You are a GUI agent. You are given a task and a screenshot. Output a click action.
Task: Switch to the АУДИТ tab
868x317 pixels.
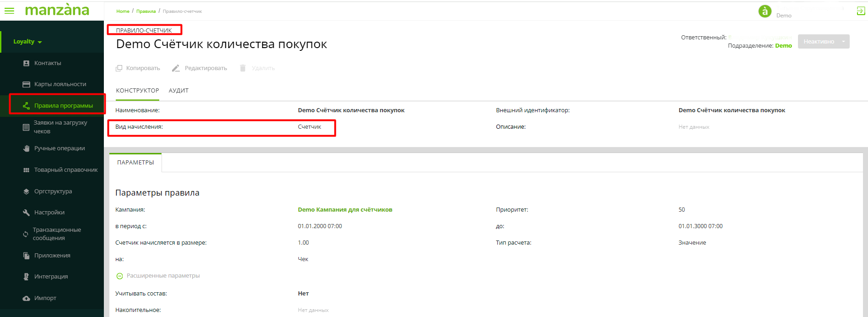click(x=178, y=91)
